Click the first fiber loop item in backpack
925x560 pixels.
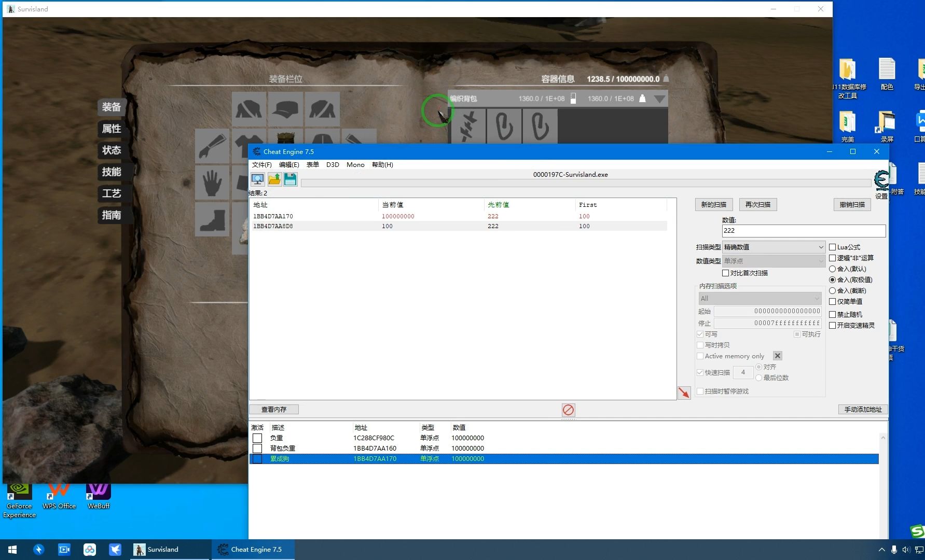[x=504, y=126]
